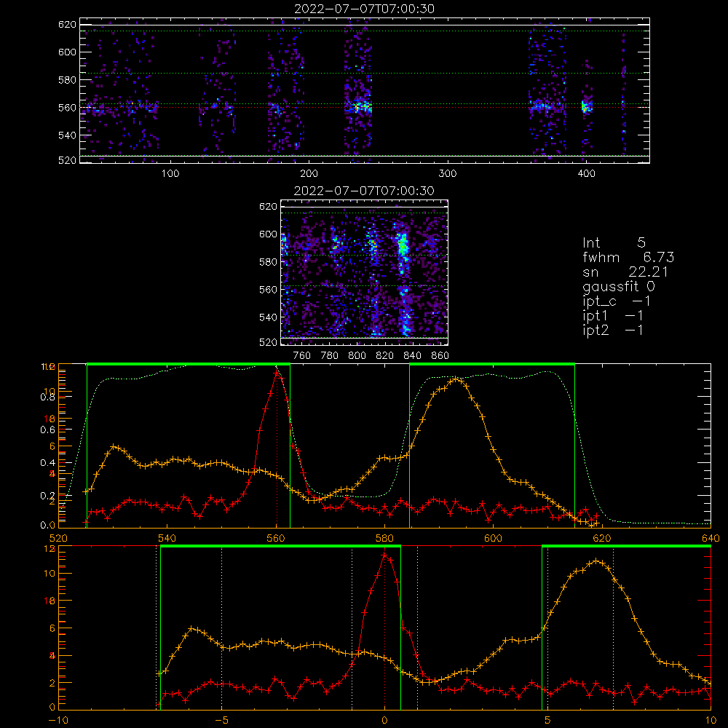Click y-axis label 0.4 of third profile plot
The width and height of the screenshot is (728, 728).
coord(47,462)
